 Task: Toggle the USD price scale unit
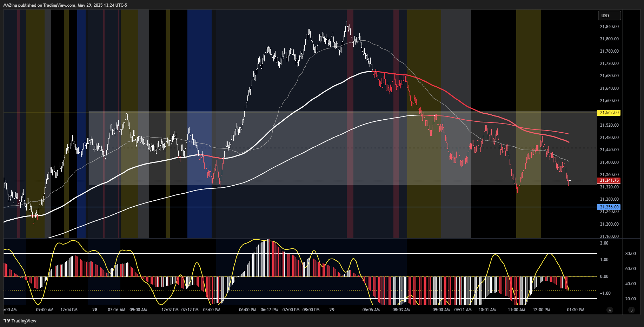tap(609, 15)
